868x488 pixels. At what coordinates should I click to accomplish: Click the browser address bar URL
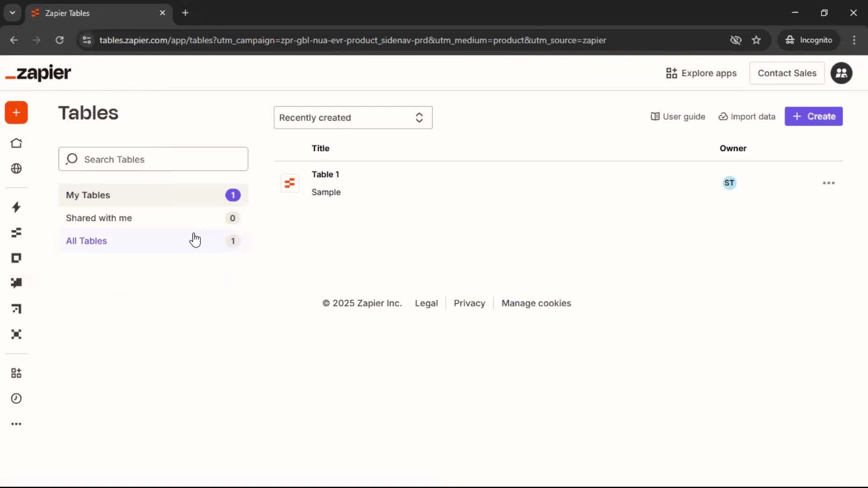[353, 40]
